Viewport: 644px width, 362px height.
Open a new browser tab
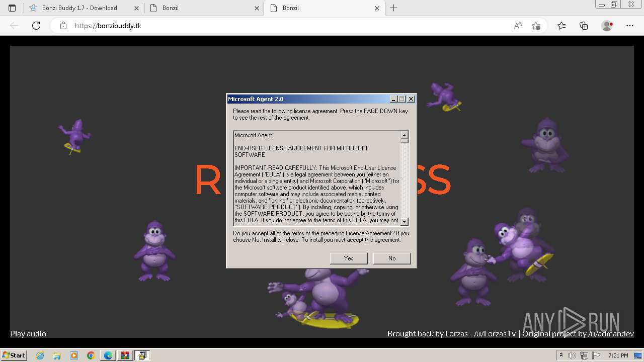[393, 8]
